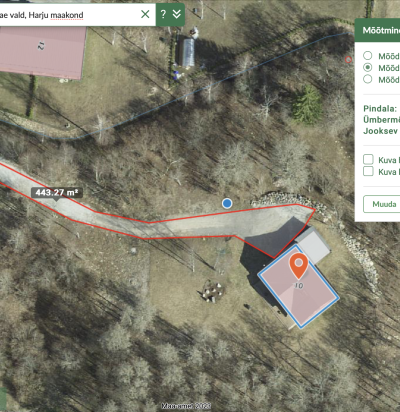Click the blue dot marker above the driveway
This screenshot has height=412, width=400.
[x=227, y=203]
